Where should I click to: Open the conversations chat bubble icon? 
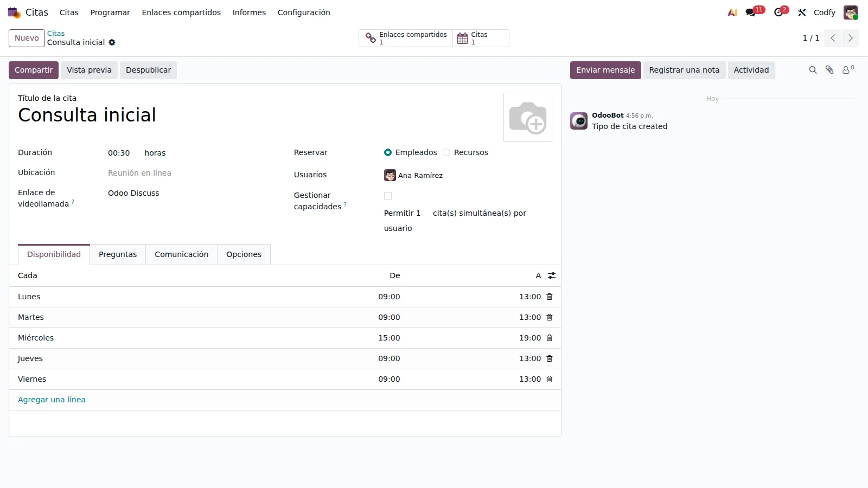[x=751, y=12]
